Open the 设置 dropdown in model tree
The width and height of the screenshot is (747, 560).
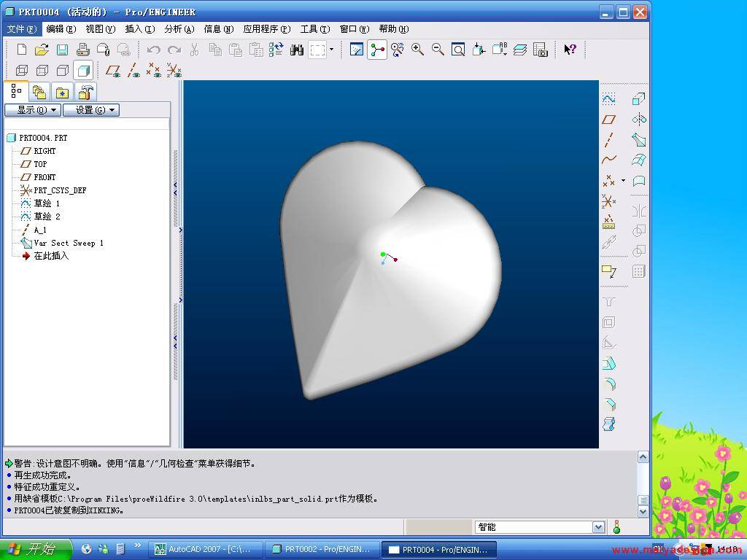pos(90,110)
